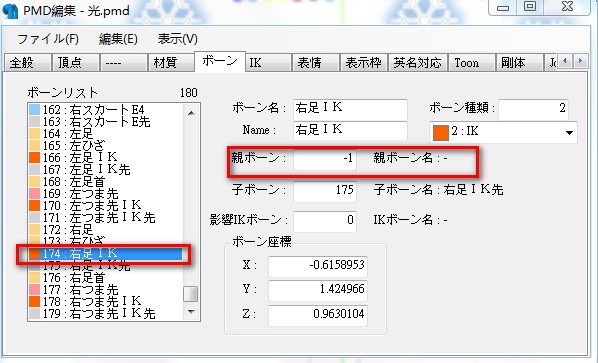598x363 pixels.
Task: Select bone 177 : 右つま先
Action: point(105,289)
